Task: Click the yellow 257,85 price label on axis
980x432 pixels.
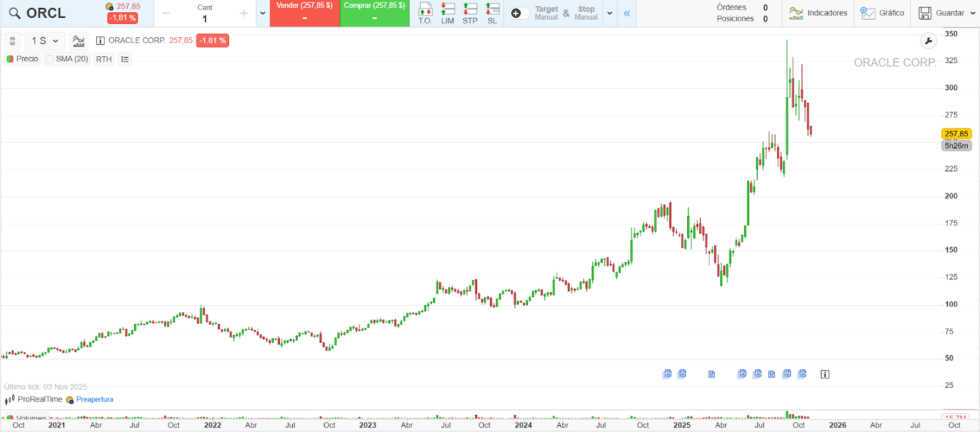Action: click(957, 134)
